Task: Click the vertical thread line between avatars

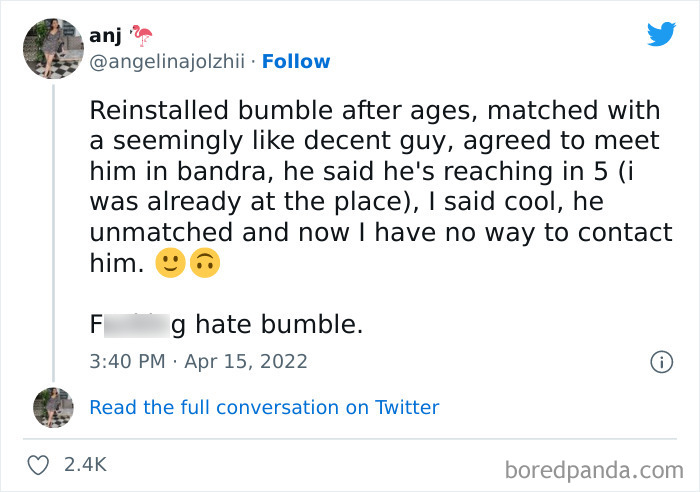Action: [x=52, y=230]
